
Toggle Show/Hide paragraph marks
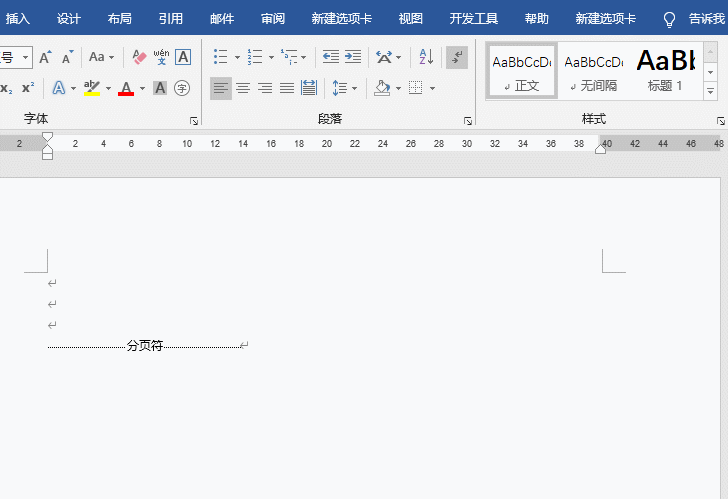click(x=457, y=58)
